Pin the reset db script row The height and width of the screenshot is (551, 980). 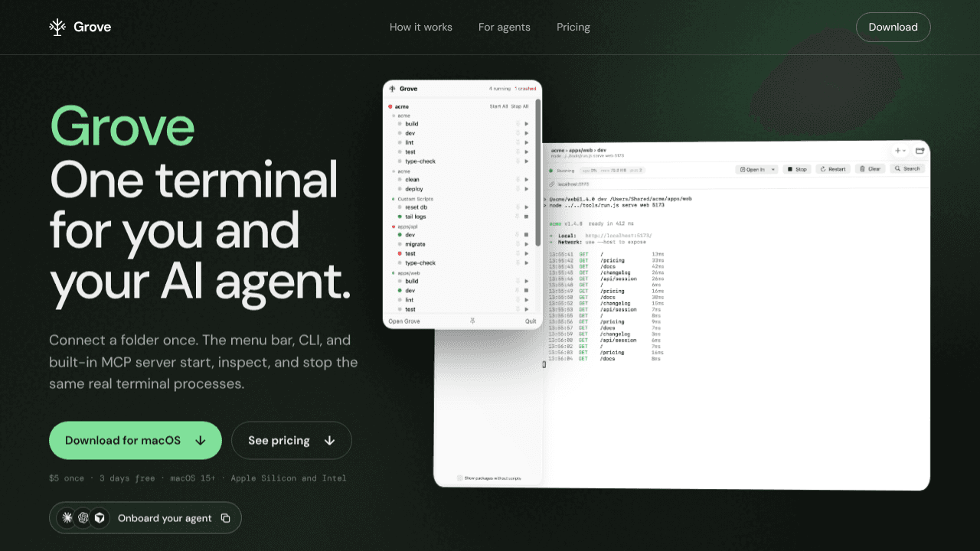(x=518, y=207)
